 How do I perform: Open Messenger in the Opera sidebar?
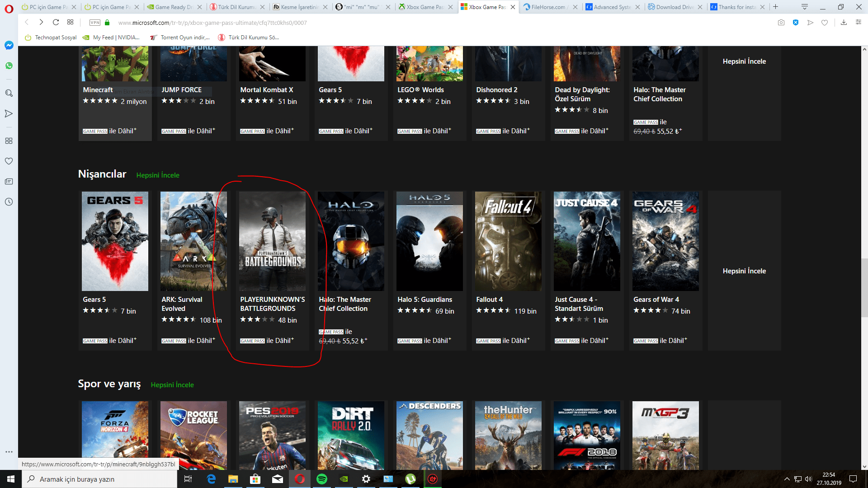pos(9,45)
